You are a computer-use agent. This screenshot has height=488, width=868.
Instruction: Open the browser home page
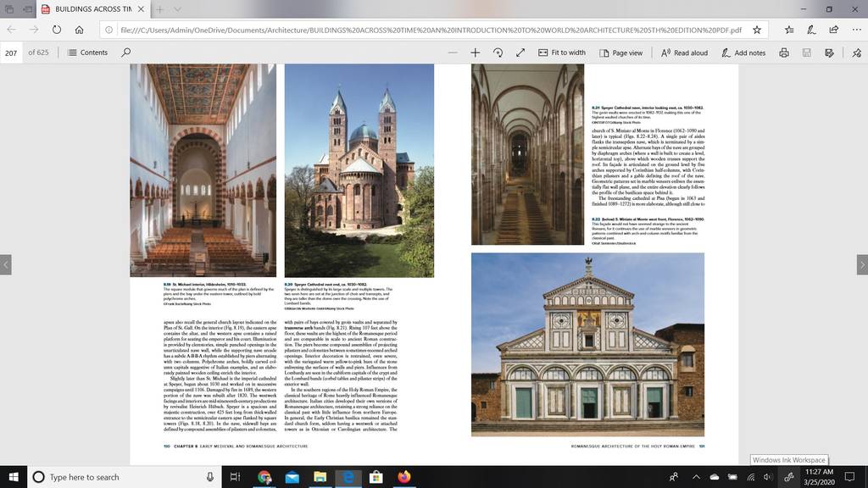(x=79, y=30)
